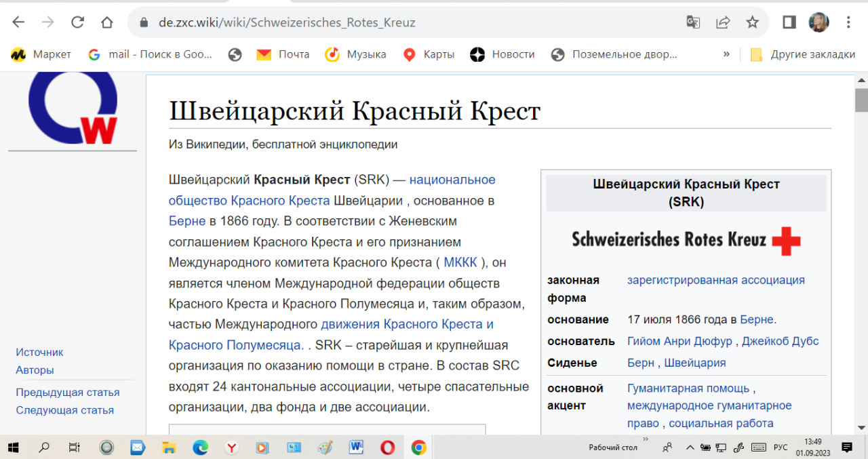Open the Поземельное двор... bookmark
The height and width of the screenshot is (459, 868).
coord(614,55)
